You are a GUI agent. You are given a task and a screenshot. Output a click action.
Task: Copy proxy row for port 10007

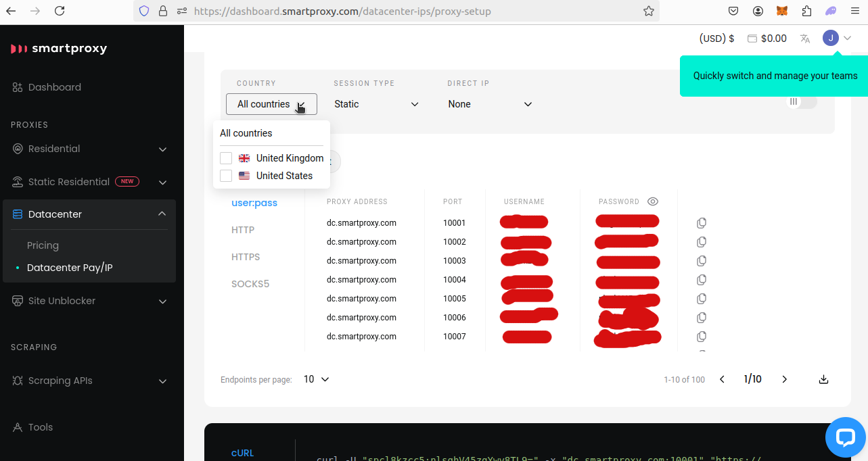(702, 336)
